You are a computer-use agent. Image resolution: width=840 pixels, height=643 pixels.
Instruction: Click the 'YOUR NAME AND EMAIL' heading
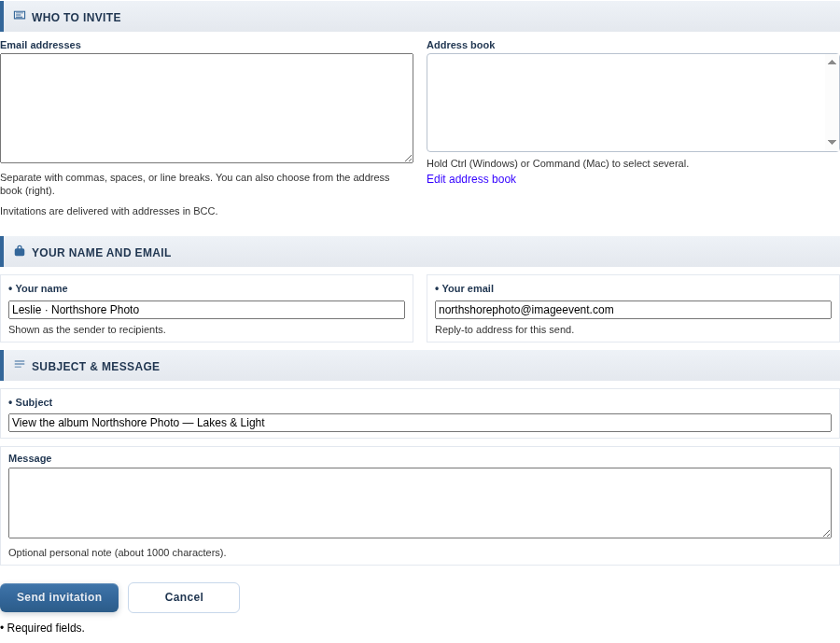click(x=101, y=253)
